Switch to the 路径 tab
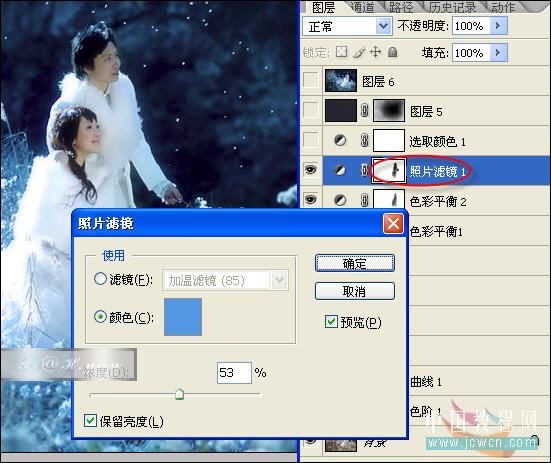The image size is (551, 463). click(401, 7)
